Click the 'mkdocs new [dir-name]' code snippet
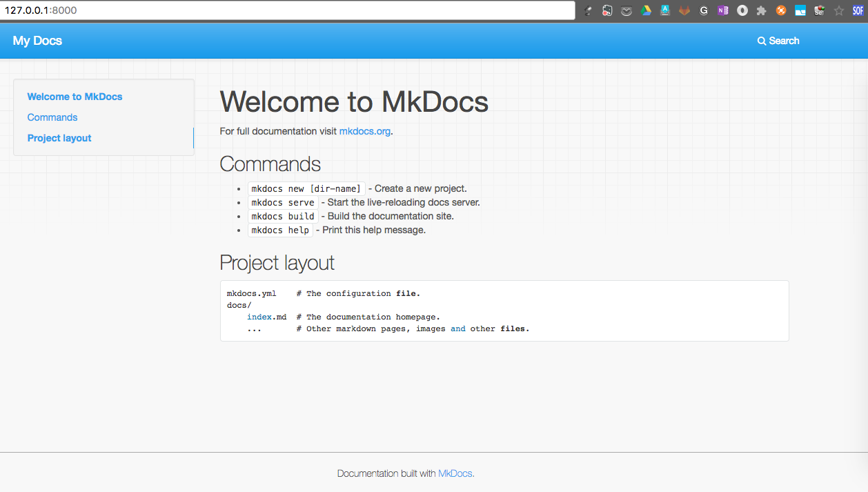 coord(306,188)
